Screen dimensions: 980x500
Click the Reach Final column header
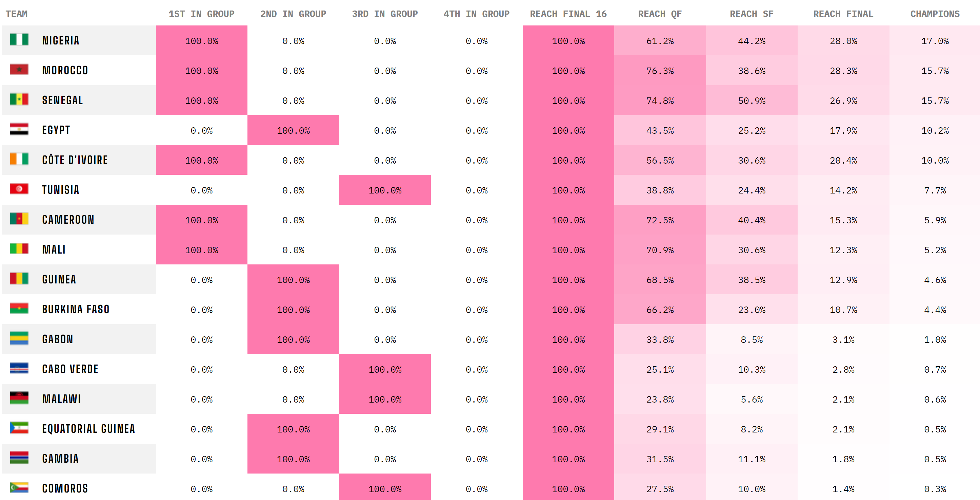(843, 14)
